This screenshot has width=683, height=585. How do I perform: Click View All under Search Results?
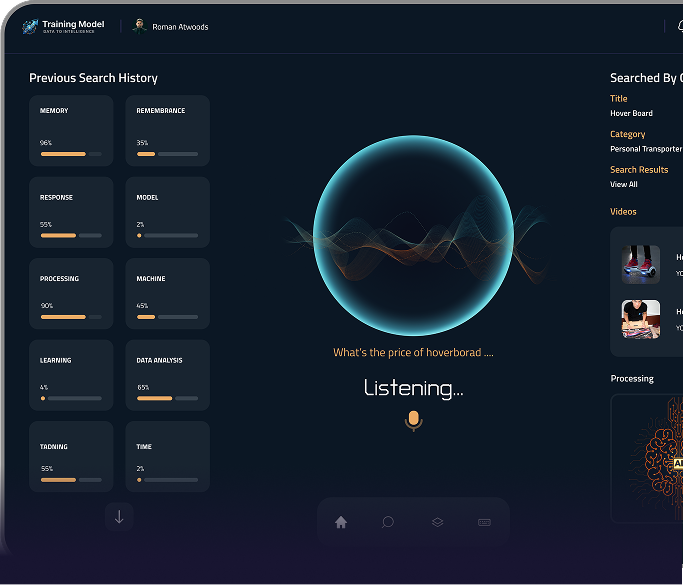click(x=624, y=185)
